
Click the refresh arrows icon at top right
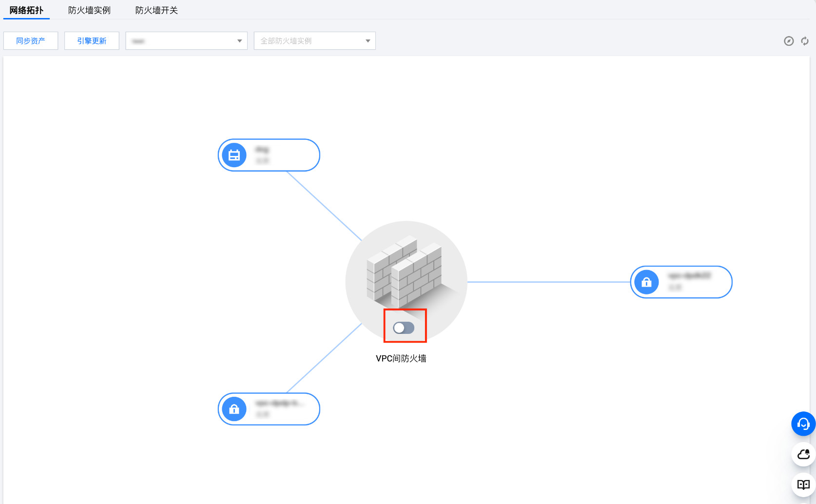point(805,41)
